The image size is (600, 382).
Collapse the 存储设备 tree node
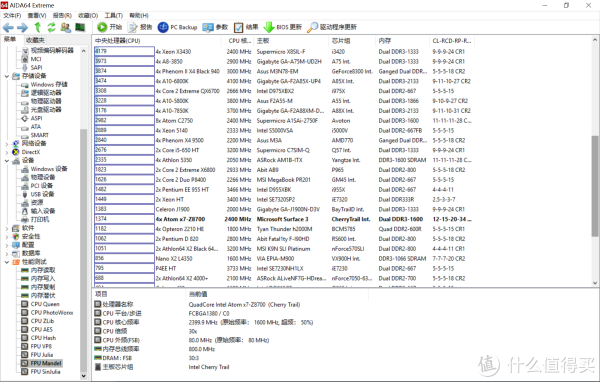click(7, 76)
